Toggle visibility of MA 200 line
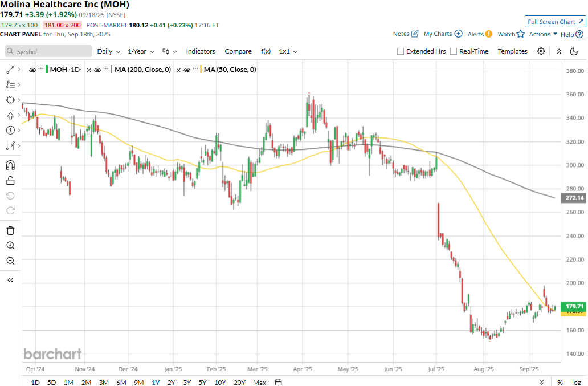The image size is (588, 386). pos(97,70)
